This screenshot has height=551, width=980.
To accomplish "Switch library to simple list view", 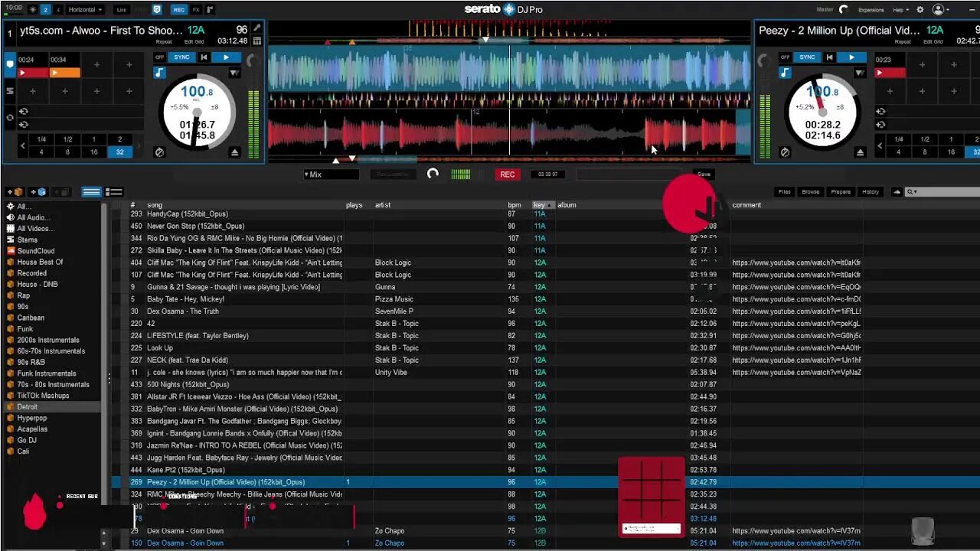I will 92,192.
